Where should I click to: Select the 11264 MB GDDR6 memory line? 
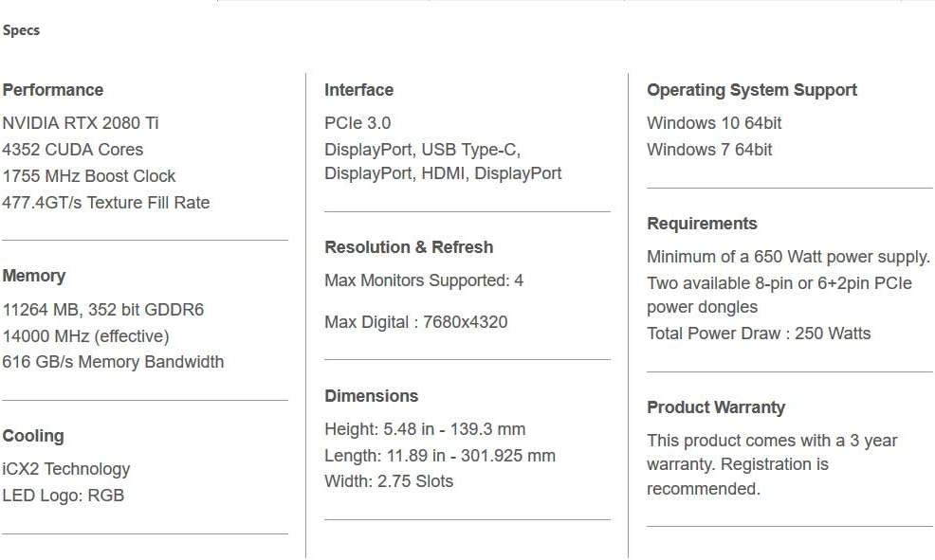pyautogui.click(x=103, y=310)
